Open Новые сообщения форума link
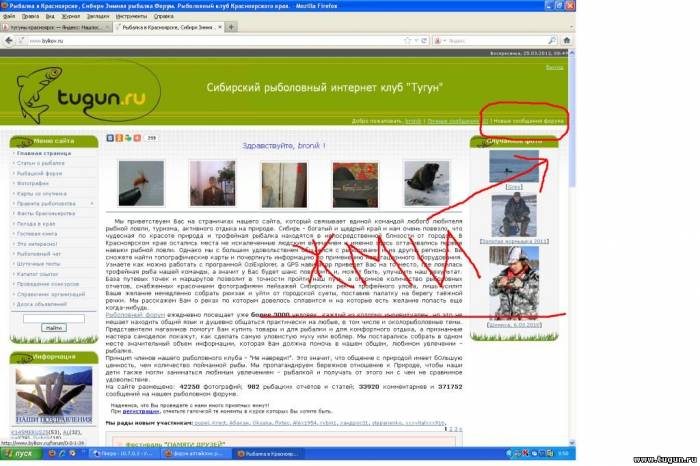The height and width of the screenshot is (466, 700). tap(528, 121)
